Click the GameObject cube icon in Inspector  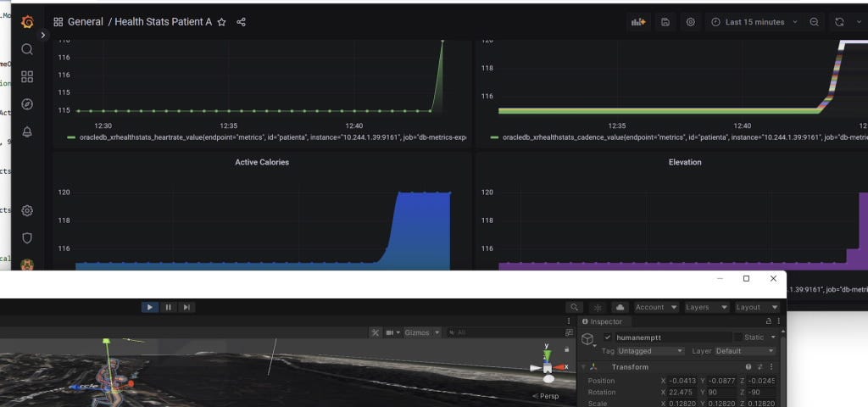coord(587,338)
